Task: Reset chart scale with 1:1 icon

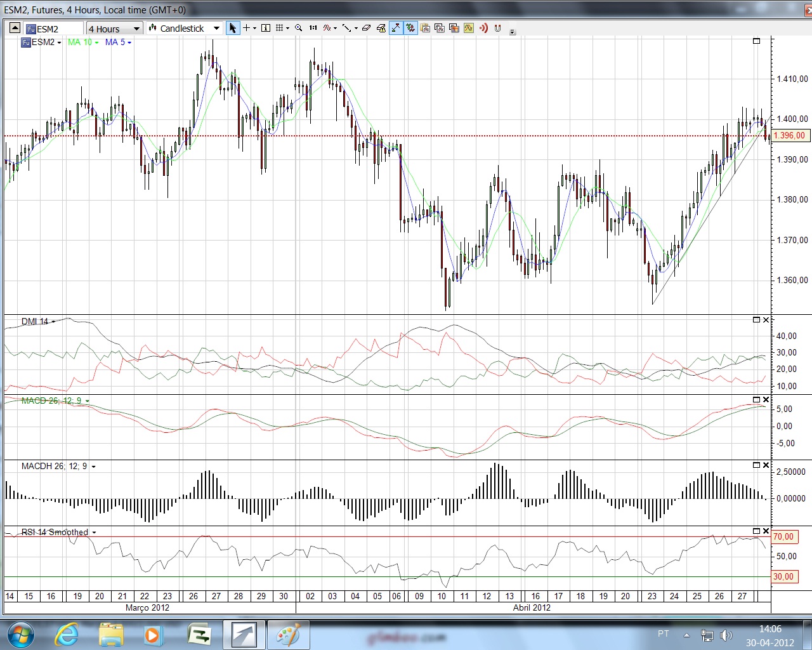Action: point(313,28)
